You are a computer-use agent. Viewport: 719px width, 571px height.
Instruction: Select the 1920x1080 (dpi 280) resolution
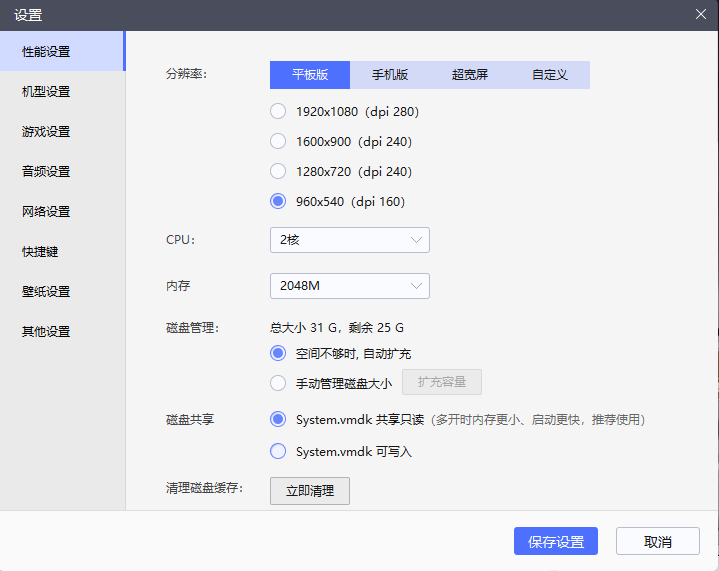click(x=278, y=112)
